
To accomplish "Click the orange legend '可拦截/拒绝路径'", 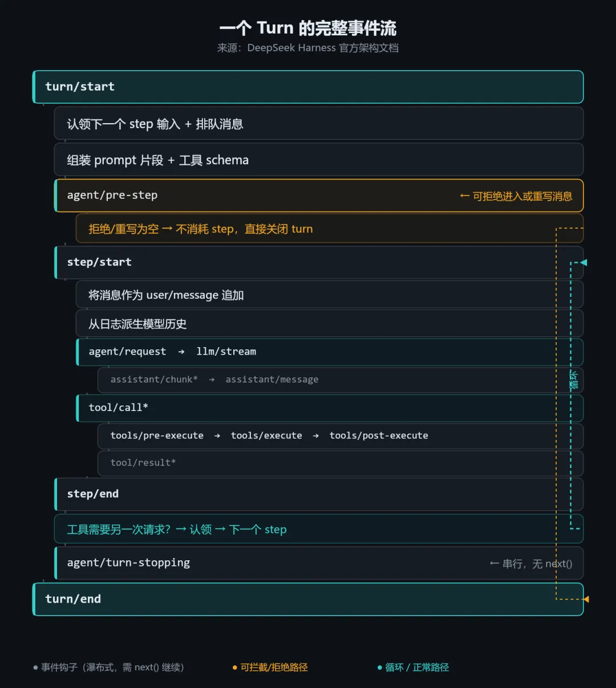I will (270, 667).
